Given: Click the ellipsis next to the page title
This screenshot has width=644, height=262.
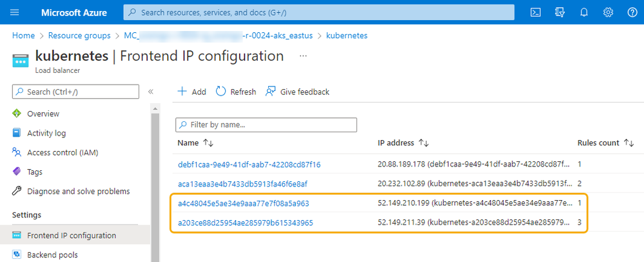Looking at the screenshot, I should tap(304, 56).
